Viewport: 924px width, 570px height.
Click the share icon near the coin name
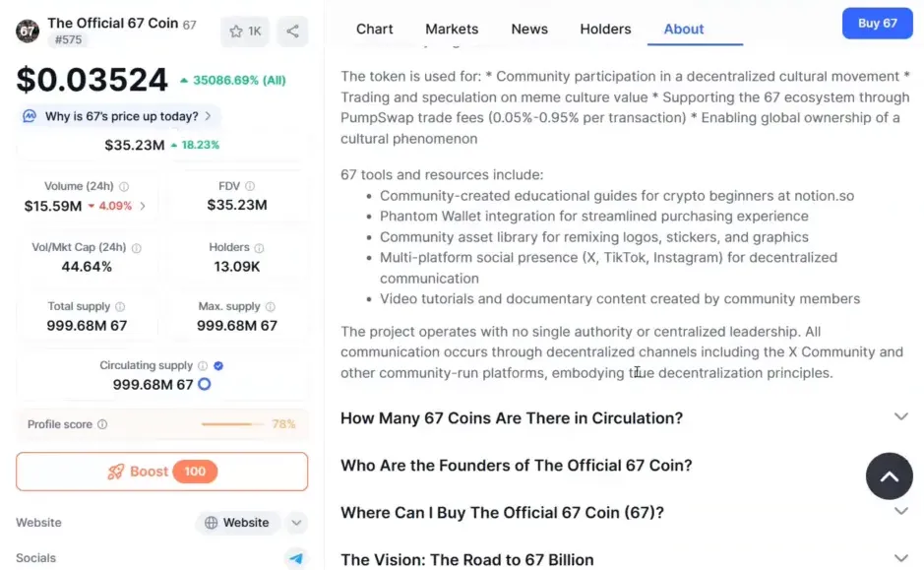(292, 31)
